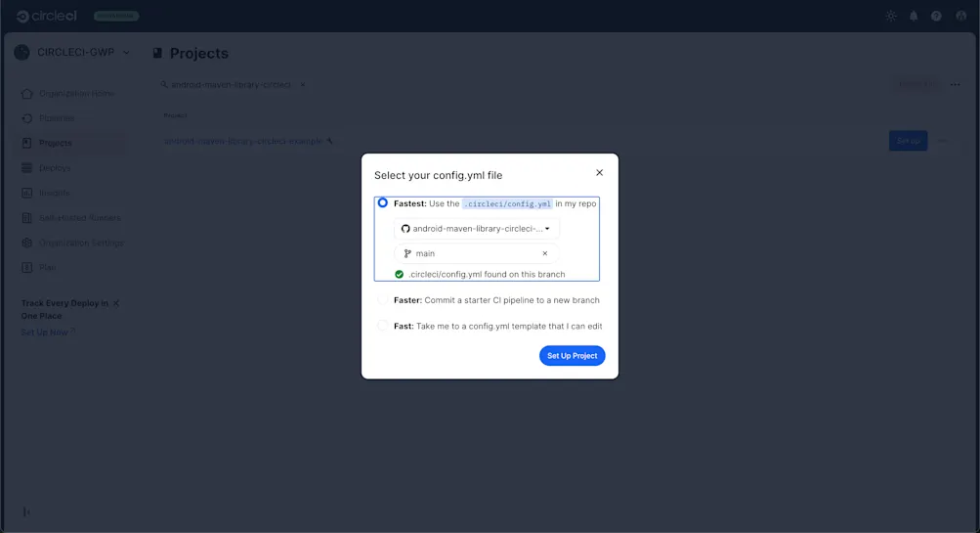Viewport: 980px width, 533px height.
Task: Clear the main branch selection
Action: (545, 253)
